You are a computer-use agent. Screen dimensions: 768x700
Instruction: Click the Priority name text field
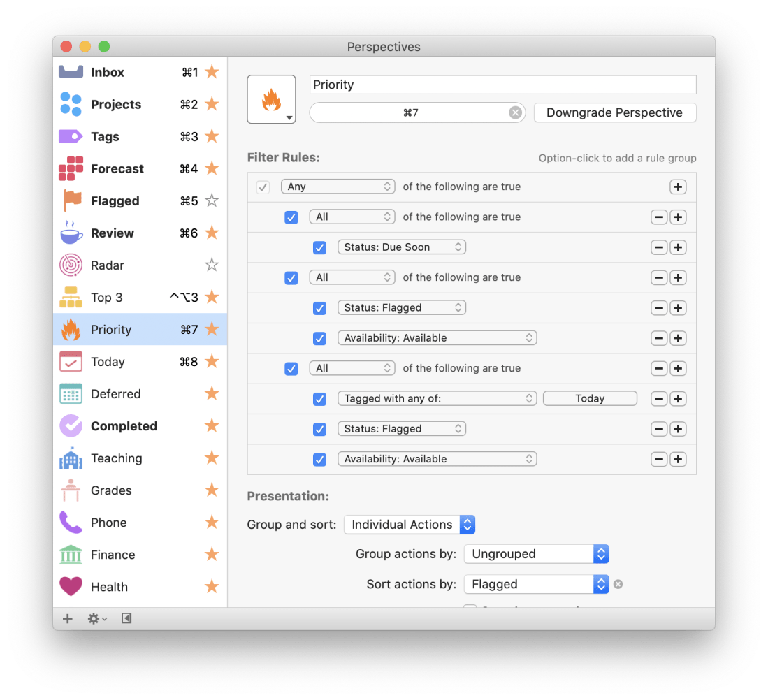502,85
